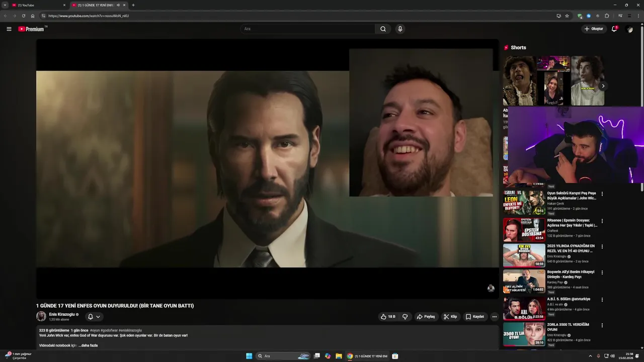This screenshot has height=362, width=644.
Task: Create a clip with Klip button
Action: tap(450, 317)
